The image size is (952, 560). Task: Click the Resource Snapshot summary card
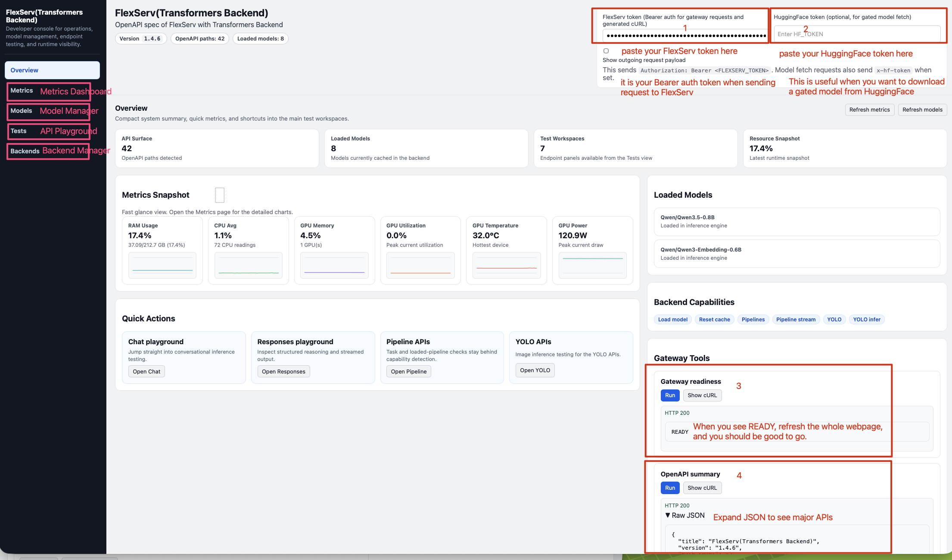point(845,149)
